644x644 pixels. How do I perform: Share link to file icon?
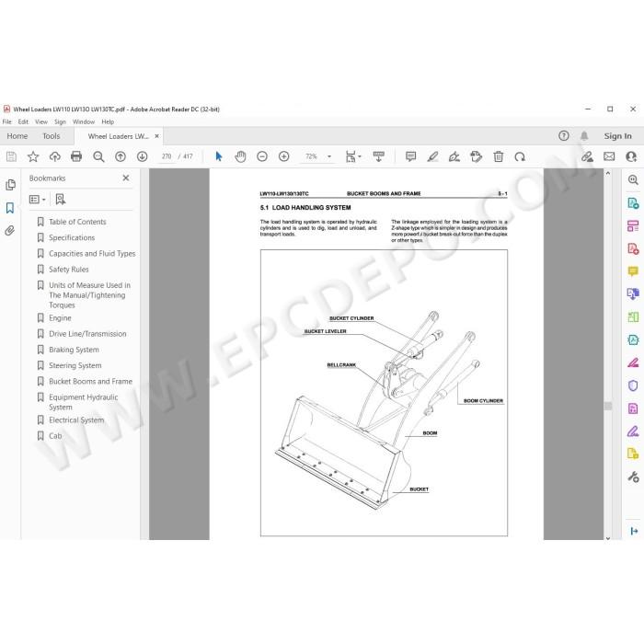pyautogui.click(x=587, y=156)
